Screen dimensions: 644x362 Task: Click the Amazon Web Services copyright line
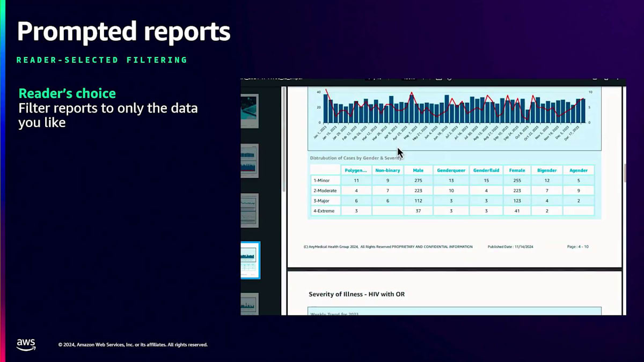click(133, 345)
